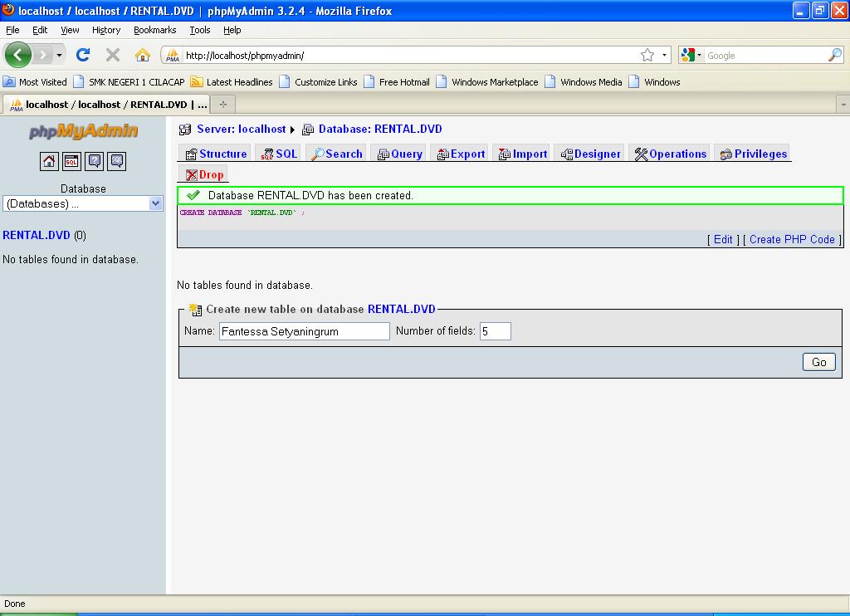Screen dimensions: 850x616
Task: Open the Structure tab
Action: pyautogui.click(x=216, y=154)
